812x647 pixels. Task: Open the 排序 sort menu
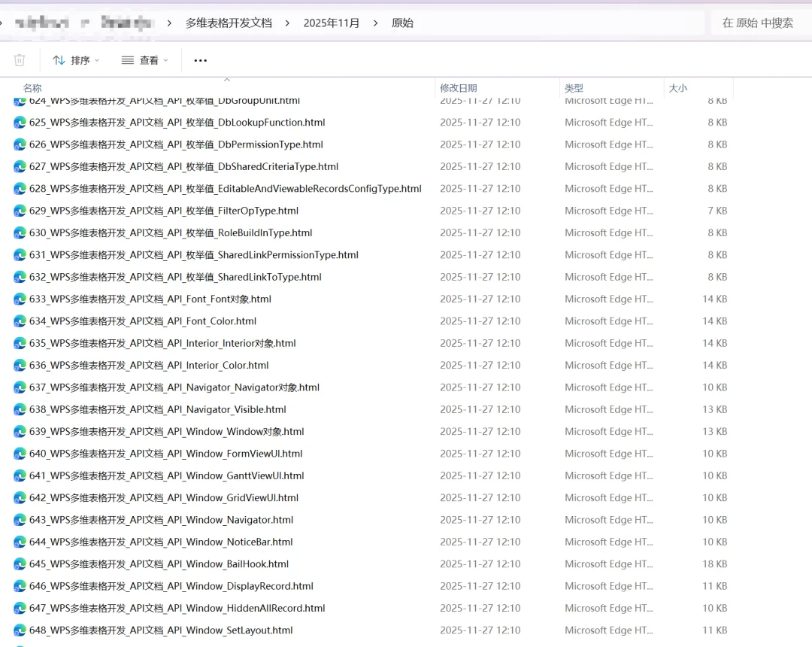click(x=76, y=60)
